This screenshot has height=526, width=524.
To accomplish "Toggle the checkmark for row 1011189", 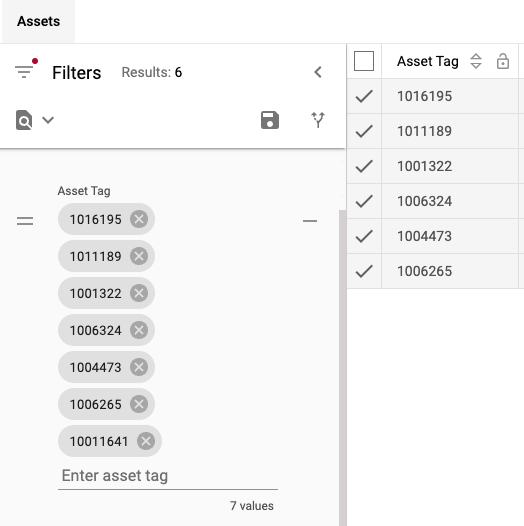I will pos(364,131).
